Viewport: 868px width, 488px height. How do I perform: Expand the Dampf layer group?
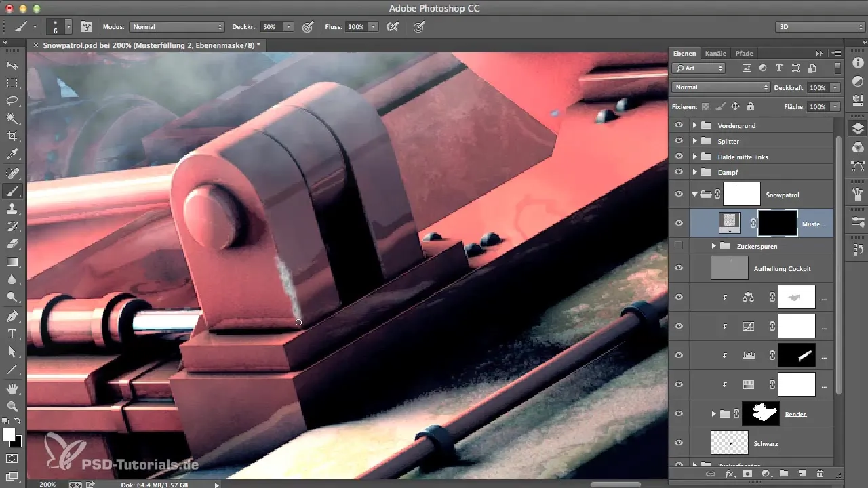pos(694,172)
